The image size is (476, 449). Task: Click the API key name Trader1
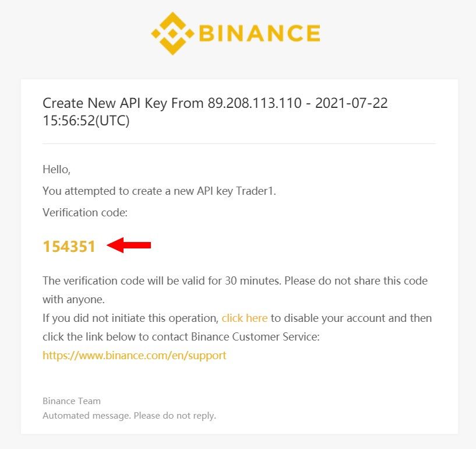tap(256, 191)
